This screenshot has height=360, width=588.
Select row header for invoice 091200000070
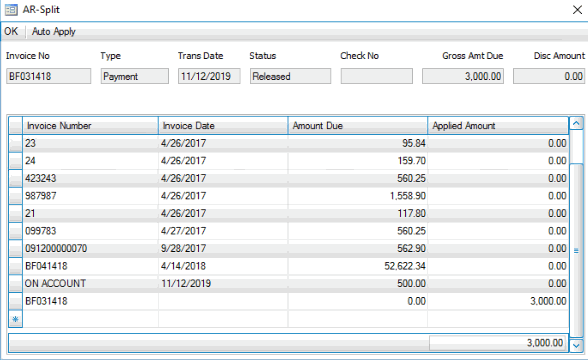15,249
